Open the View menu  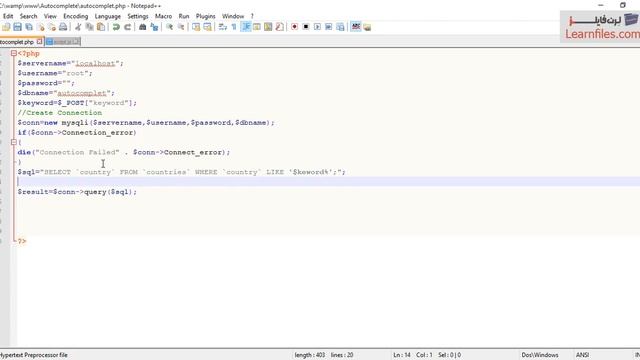click(x=50, y=16)
